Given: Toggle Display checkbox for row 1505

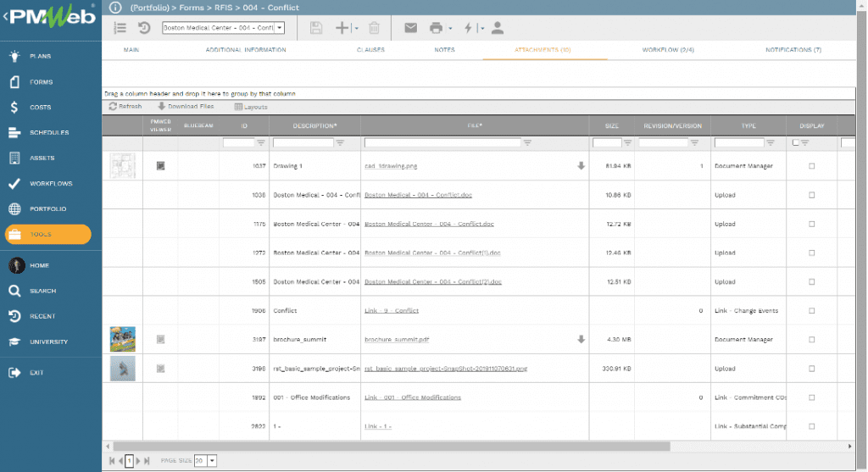Looking at the screenshot, I should (811, 281).
